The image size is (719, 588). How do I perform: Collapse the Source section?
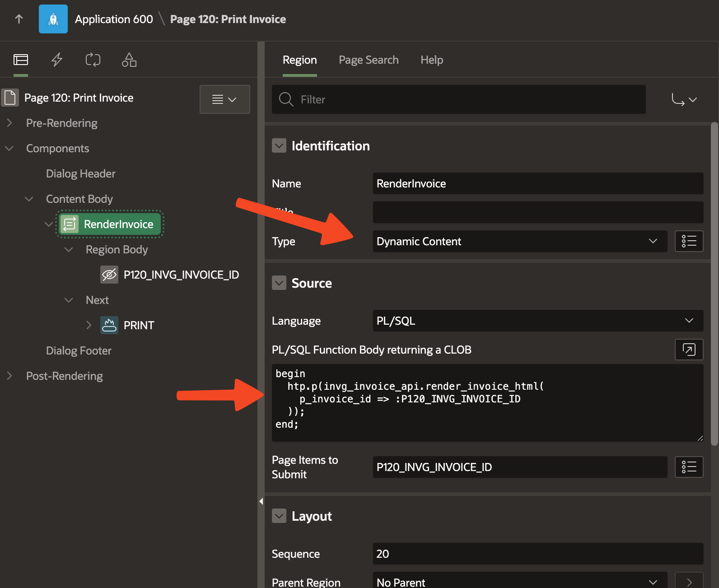(x=279, y=283)
